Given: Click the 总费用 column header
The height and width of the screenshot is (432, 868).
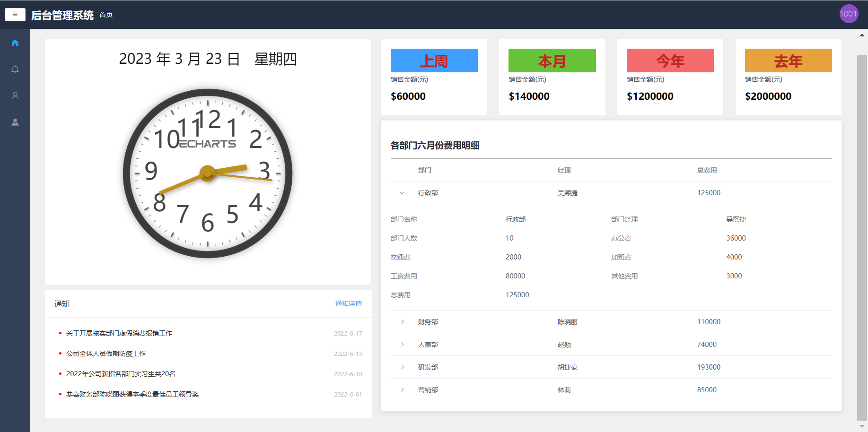Looking at the screenshot, I should click(707, 170).
